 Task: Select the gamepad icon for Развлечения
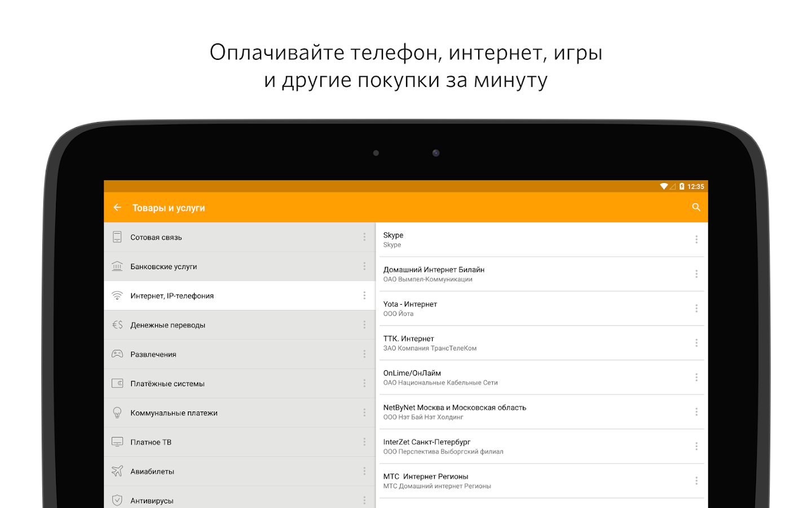click(x=117, y=354)
